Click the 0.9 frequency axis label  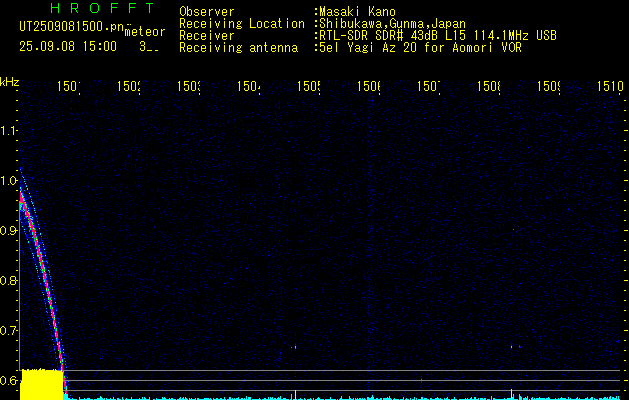(x=8, y=231)
